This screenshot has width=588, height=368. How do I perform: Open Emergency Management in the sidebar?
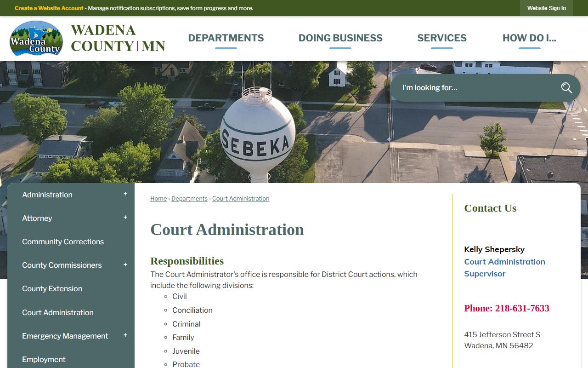[65, 336]
